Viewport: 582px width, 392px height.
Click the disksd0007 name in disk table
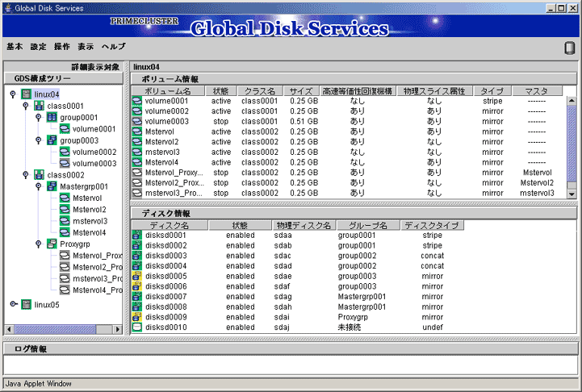tap(166, 296)
